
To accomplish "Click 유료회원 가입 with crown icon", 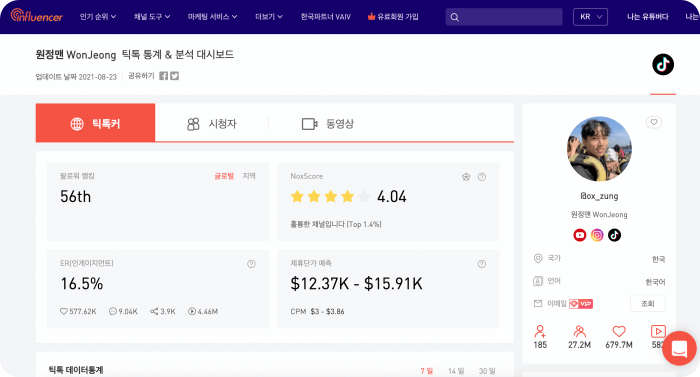I will [393, 17].
